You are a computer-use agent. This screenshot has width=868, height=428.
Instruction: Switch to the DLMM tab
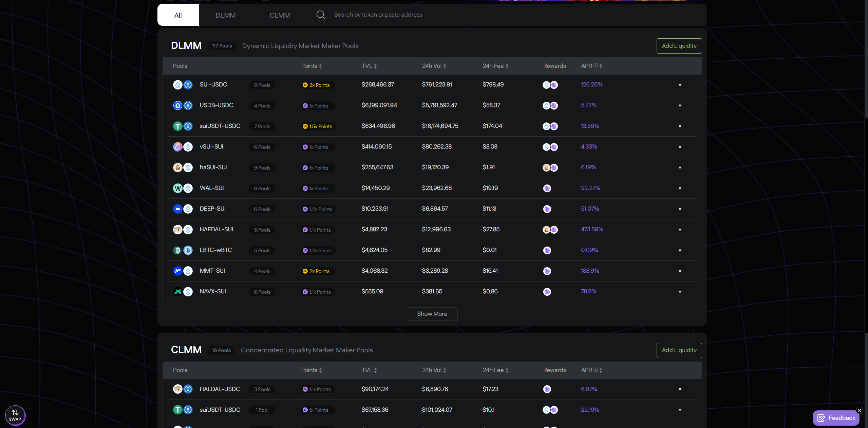tap(226, 15)
